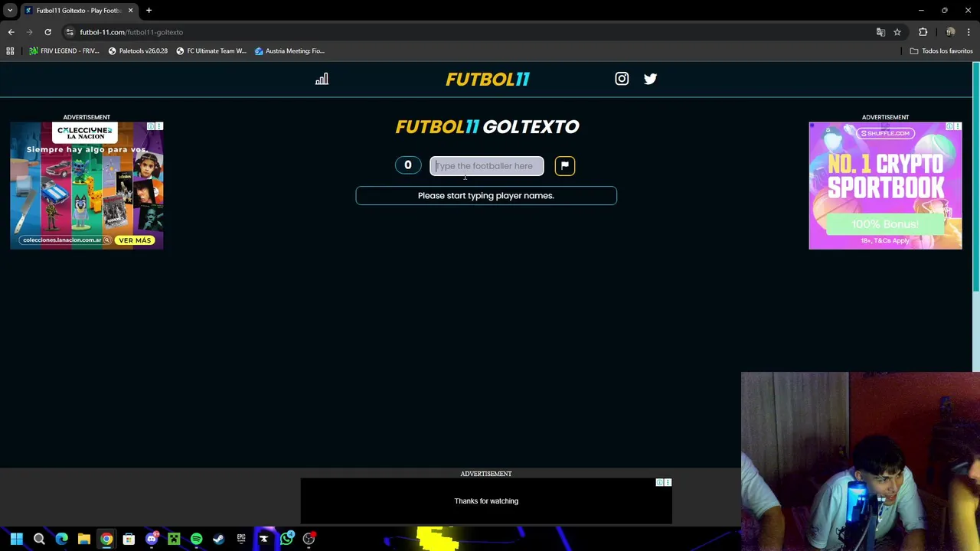Image resolution: width=980 pixels, height=551 pixels.
Task: Open Discord from taskbar
Action: point(152,539)
